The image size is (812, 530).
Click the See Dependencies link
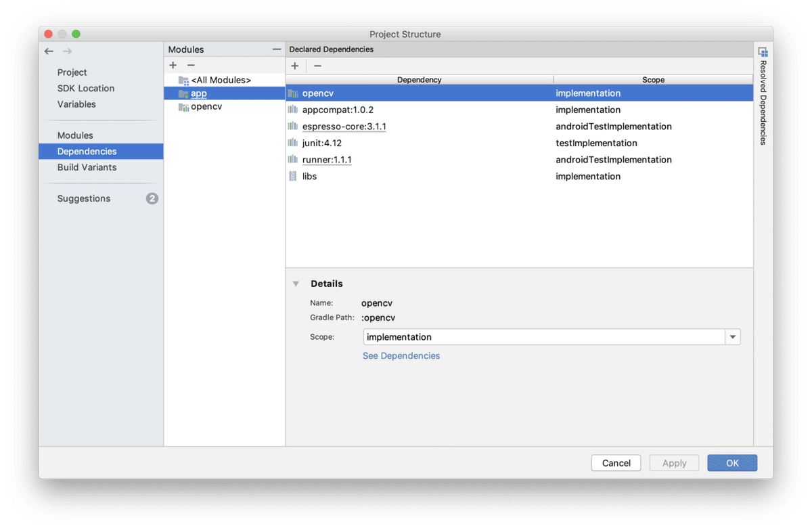pyautogui.click(x=401, y=355)
